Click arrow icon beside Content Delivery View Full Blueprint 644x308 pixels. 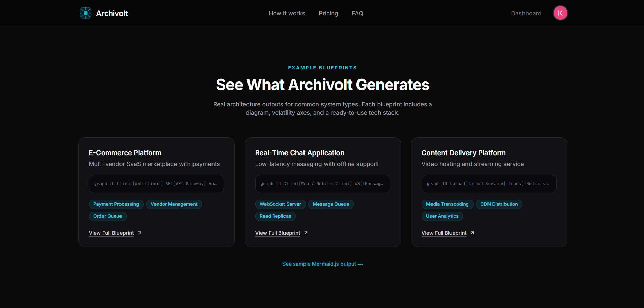472,233
